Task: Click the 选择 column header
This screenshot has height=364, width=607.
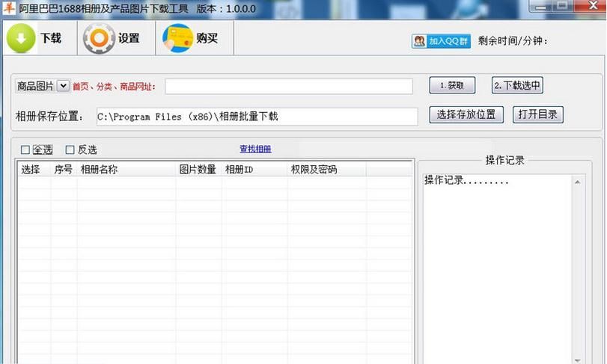Action: (31, 169)
